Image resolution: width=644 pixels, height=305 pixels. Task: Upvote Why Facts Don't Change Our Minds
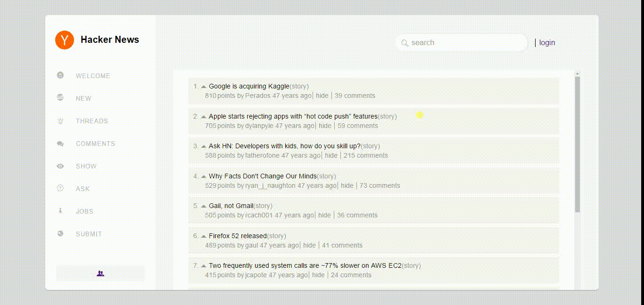(x=204, y=177)
